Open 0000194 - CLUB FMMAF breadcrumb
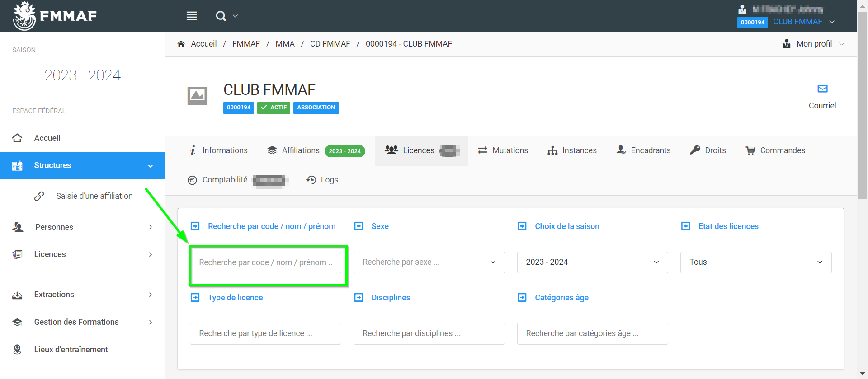 [x=409, y=44]
